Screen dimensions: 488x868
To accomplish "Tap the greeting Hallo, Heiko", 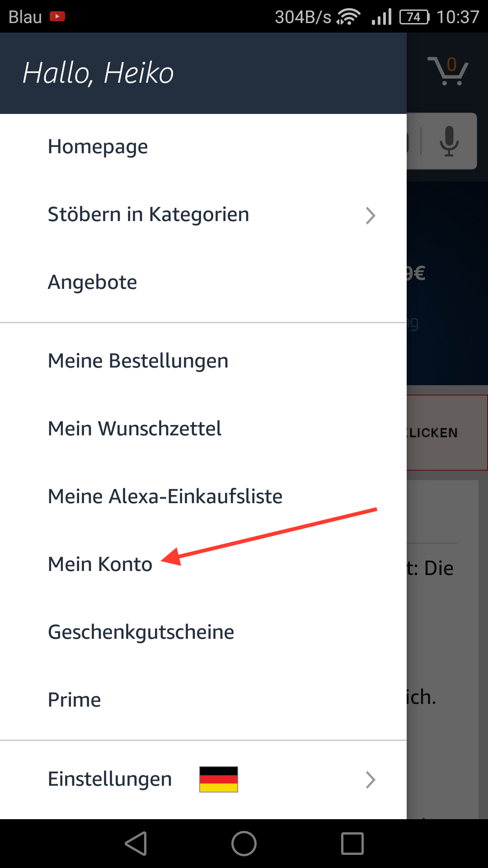I will click(x=98, y=72).
